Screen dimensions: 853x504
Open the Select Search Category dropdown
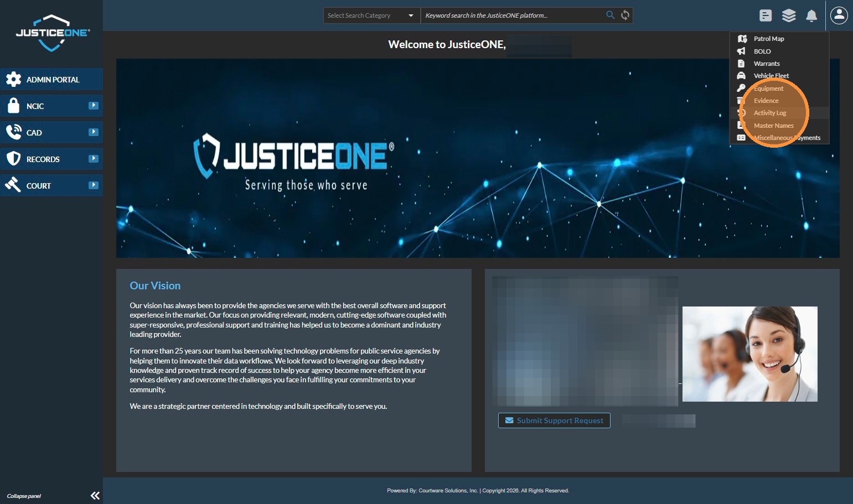point(372,15)
